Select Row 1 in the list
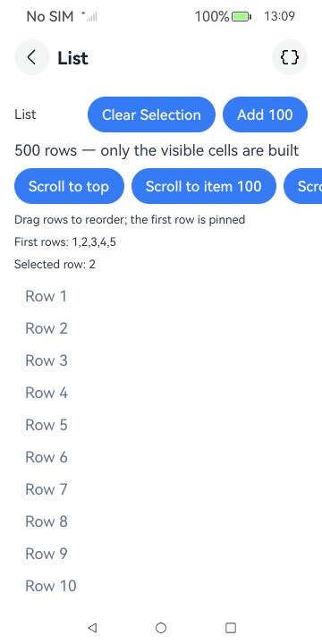This screenshot has height=644, width=322. point(161,296)
